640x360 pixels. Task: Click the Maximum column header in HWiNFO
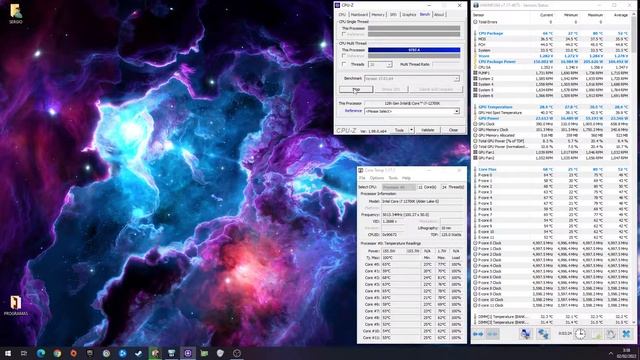pos(595,15)
